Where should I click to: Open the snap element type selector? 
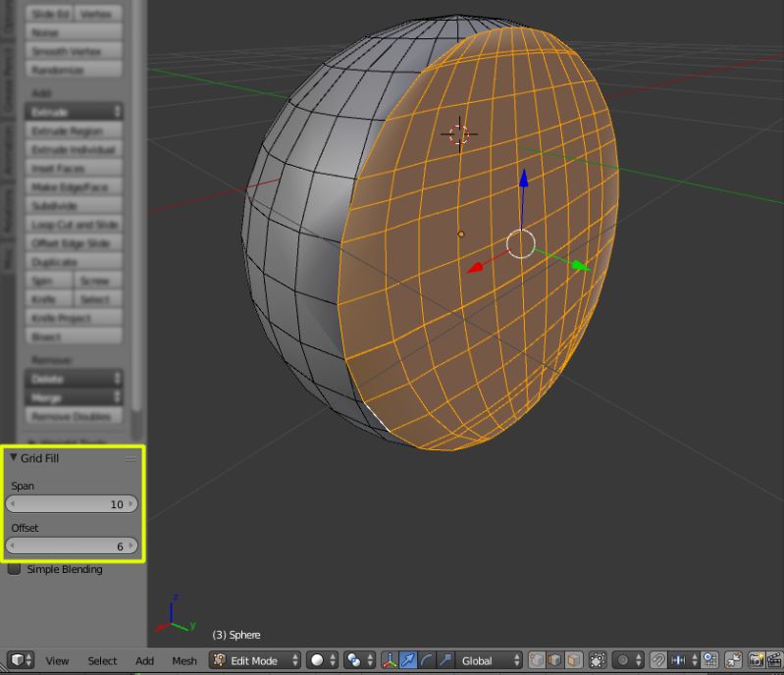click(684, 660)
